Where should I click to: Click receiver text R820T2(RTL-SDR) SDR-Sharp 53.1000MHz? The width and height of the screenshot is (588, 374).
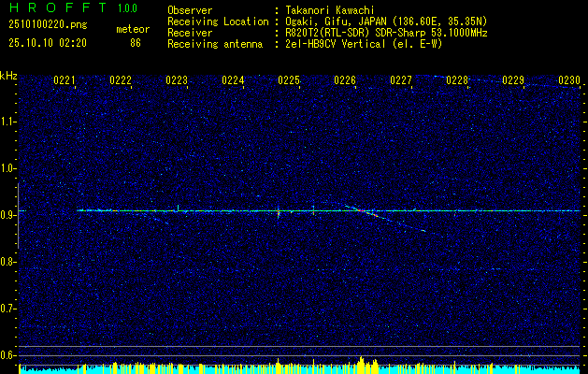(x=385, y=33)
